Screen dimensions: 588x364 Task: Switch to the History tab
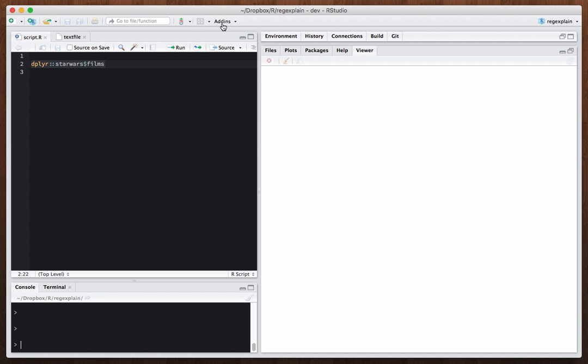click(314, 36)
